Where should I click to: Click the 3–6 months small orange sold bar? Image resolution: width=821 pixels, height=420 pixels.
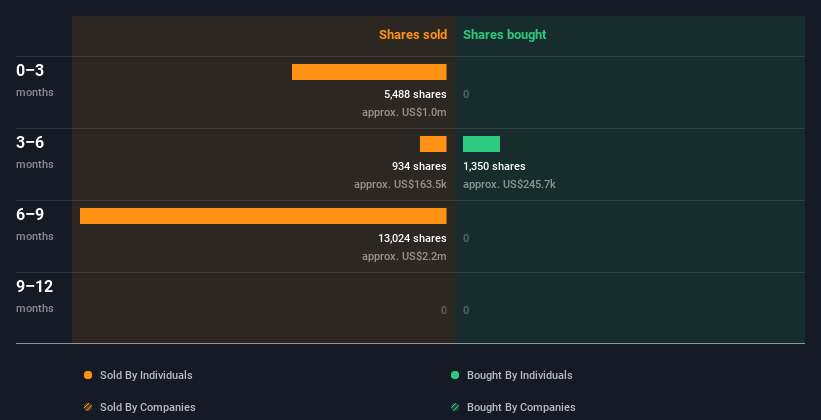433,144
